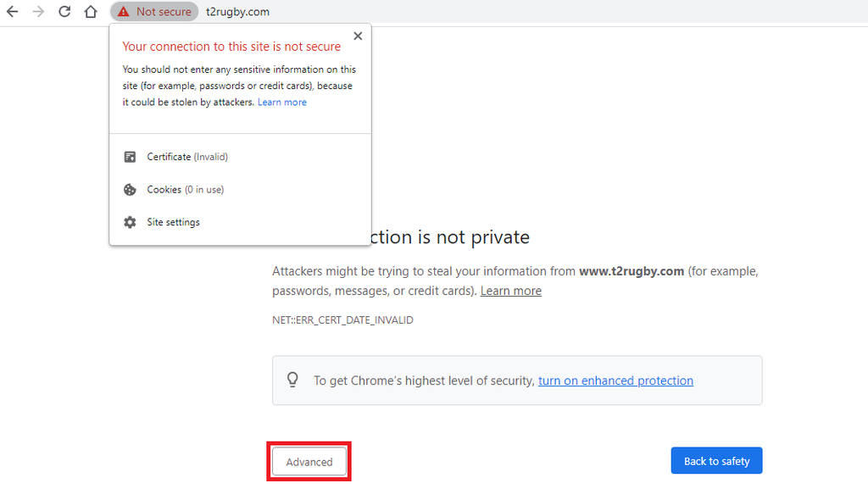Click the Not secure label chip
This screenshot has height=500, width=868.
(154, 12)
